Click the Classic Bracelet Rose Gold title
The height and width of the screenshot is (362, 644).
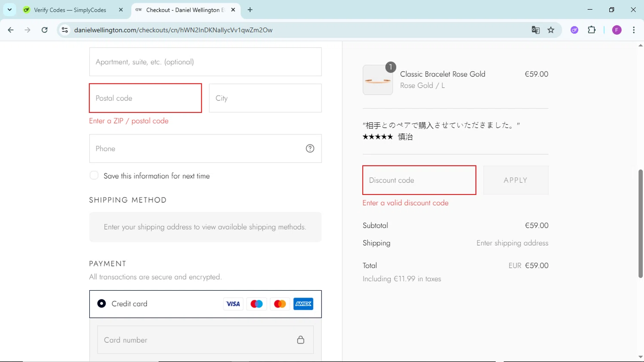pos(443,74)
